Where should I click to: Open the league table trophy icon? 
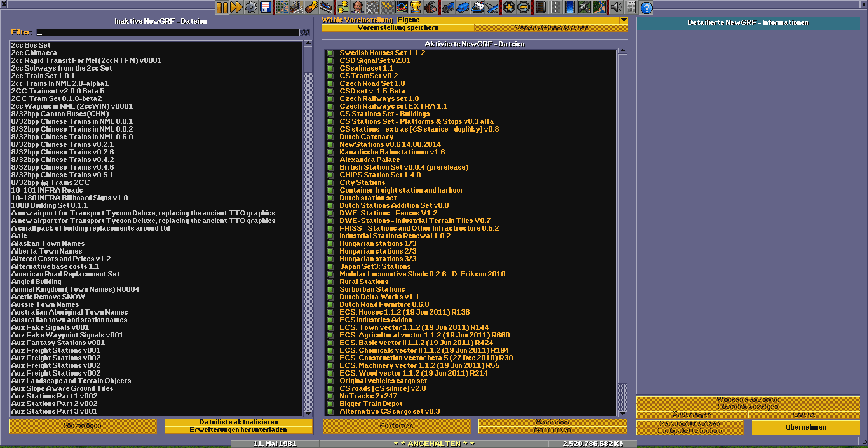416,7
